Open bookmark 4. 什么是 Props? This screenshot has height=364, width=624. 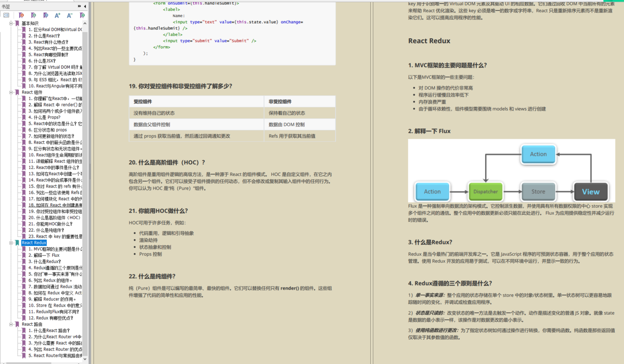pyautogui.click(x=44, y=117)
